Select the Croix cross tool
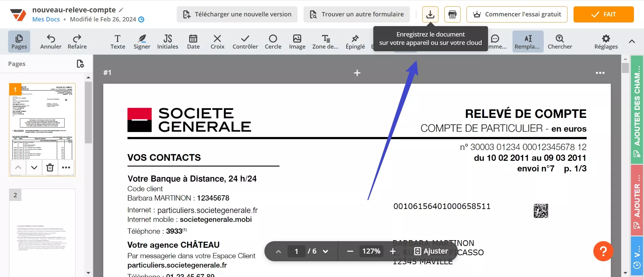644x277 pixels. [217, 42]
